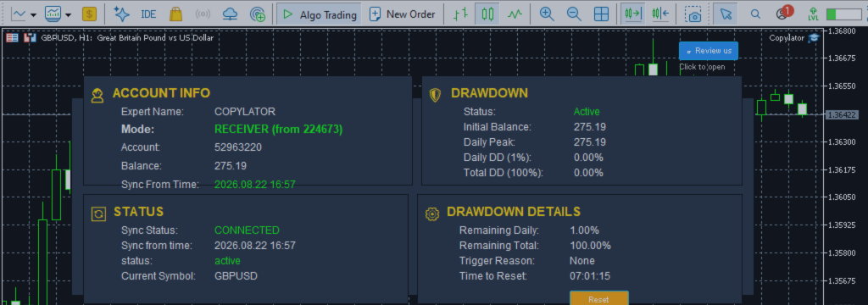This screenshot has height=305, width=868.
Task: Click the Drawdown shield icon
Action: tap(435, 95)
